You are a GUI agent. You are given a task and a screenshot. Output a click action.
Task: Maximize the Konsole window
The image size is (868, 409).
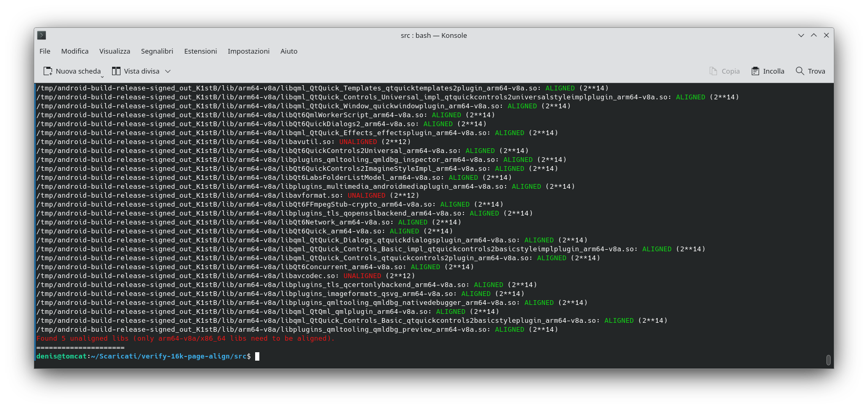tap(813, 35)
